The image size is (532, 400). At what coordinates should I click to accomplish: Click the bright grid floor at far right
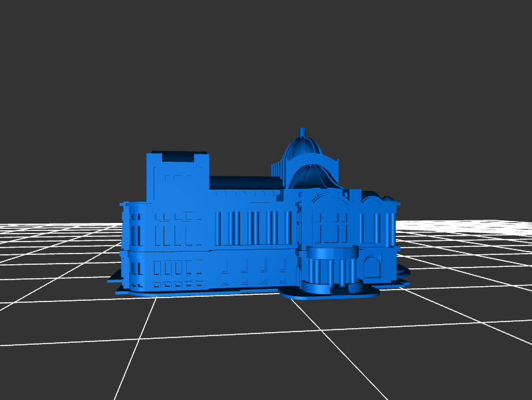[479, 228]
